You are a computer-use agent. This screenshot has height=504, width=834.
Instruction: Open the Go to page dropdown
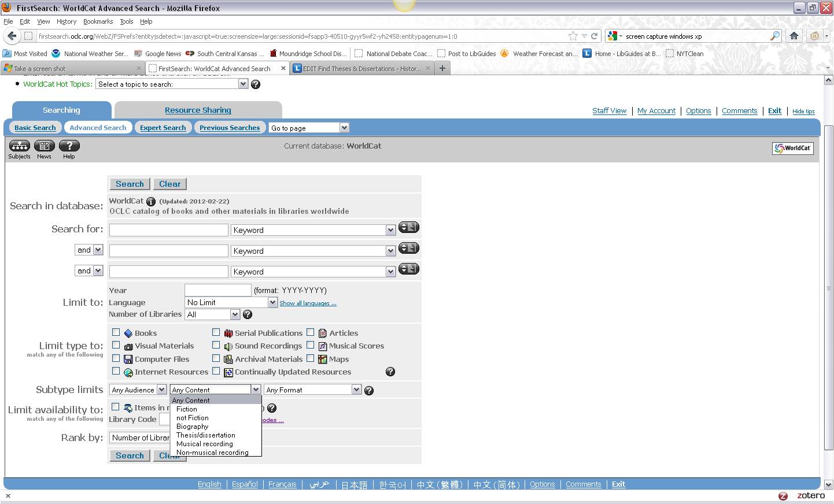click(309, 128)
